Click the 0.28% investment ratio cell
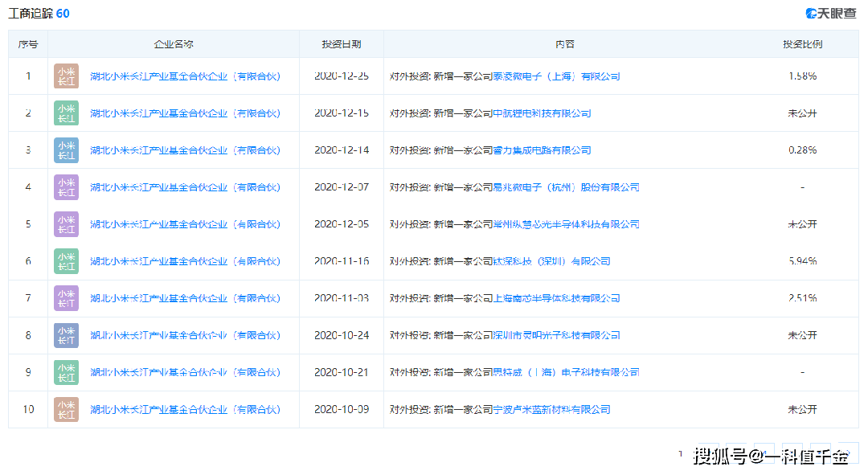This screenshot has height=475, width=868. click(x=803, y=150)
